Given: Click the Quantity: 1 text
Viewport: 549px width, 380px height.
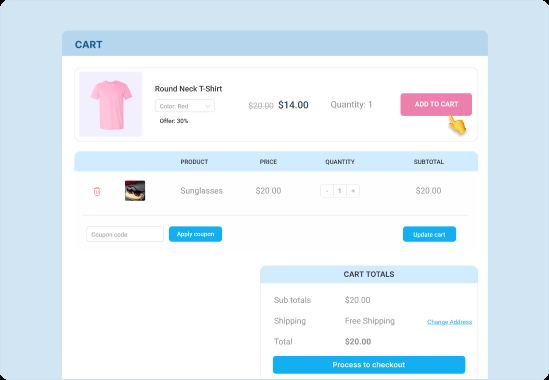Looking at the screenshot, I should point(351,104).
